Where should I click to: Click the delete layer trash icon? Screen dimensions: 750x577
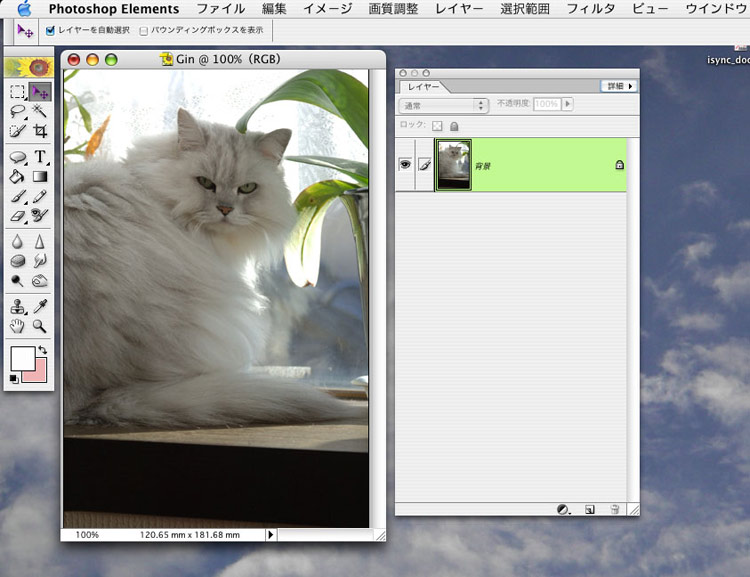[615, 510]
